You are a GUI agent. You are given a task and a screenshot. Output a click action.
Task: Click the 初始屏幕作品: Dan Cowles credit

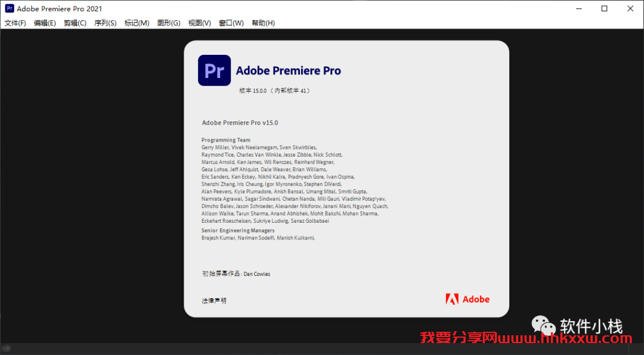236,274
